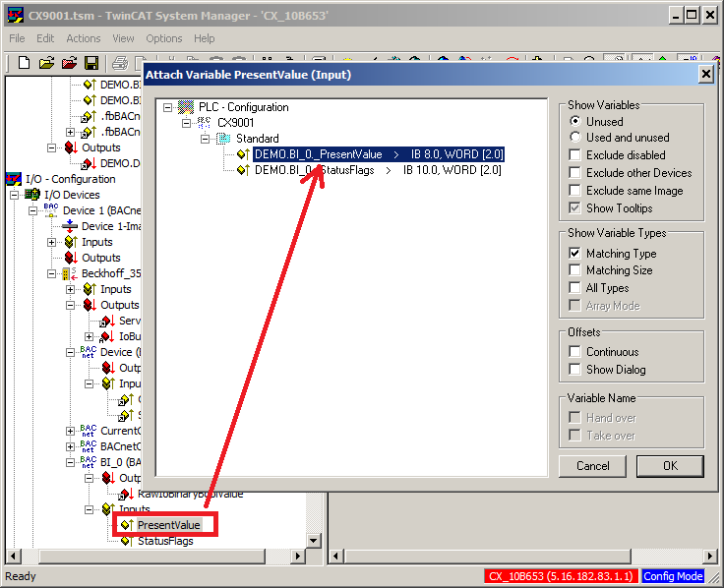The width and height of the screenshot is (724, 588).
Task: Click the IoBu output variable icon
Action: [x=106, y=336]
